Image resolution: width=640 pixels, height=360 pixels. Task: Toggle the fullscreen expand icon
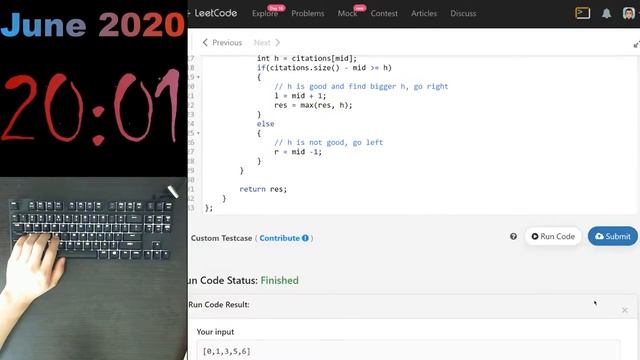[636, 44]
